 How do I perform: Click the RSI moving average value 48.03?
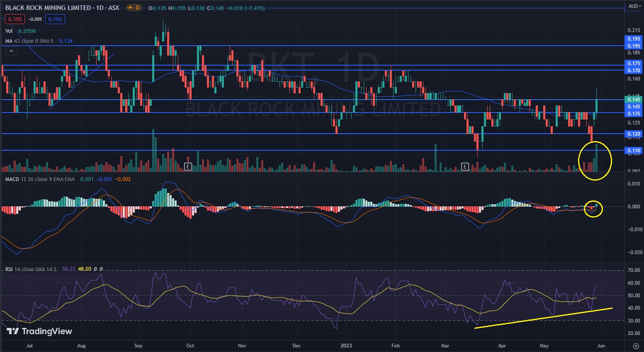tap(85, 269)
